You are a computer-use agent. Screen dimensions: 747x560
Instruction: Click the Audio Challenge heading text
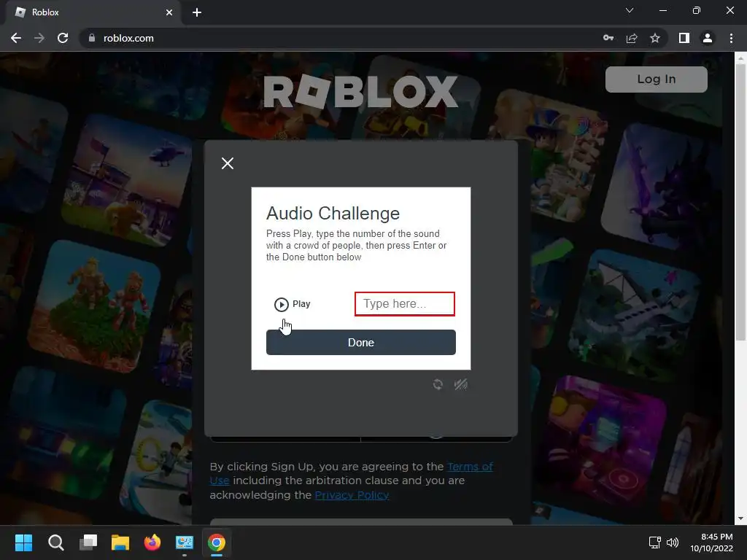[x=333, y=214]
